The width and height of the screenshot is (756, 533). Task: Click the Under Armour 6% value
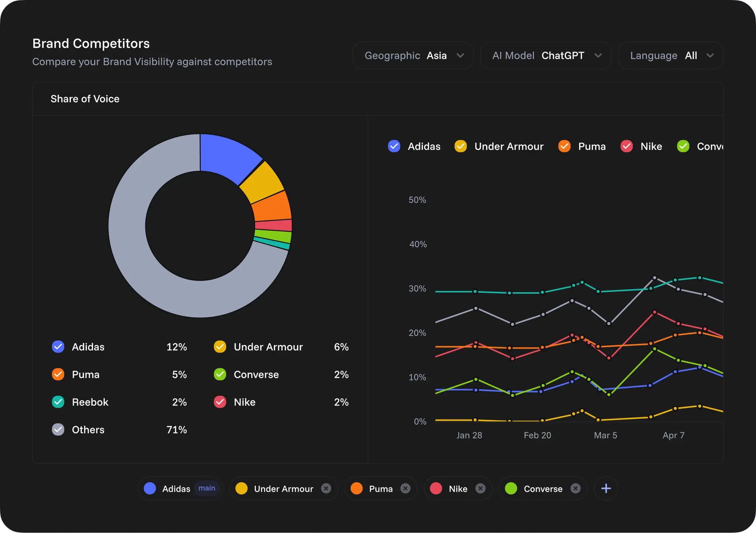click(341, 347)
